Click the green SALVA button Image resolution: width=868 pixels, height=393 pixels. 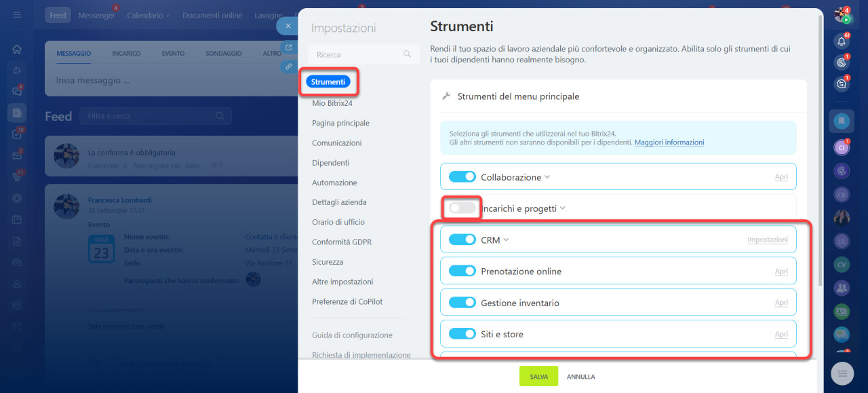click(x=538, y=376)
